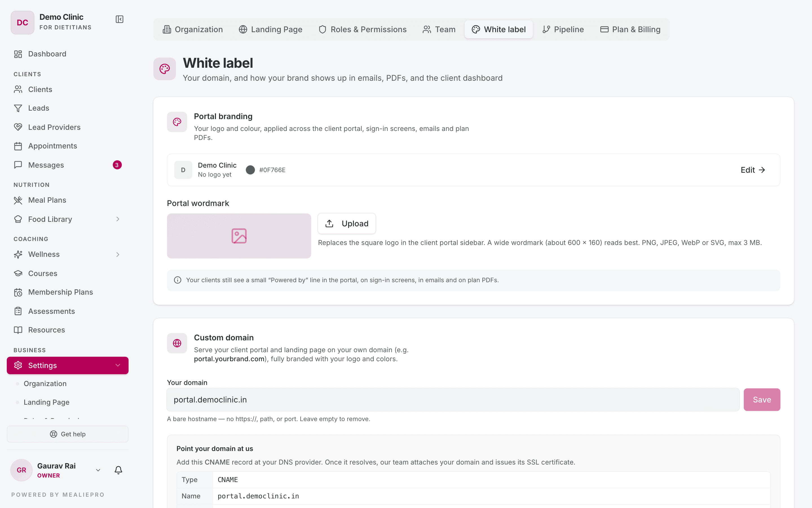Image resolution: width=812 pixels, height=508 pixels.
Task: Upload a portal wordmark image
Action: click(x=347, y=224)
